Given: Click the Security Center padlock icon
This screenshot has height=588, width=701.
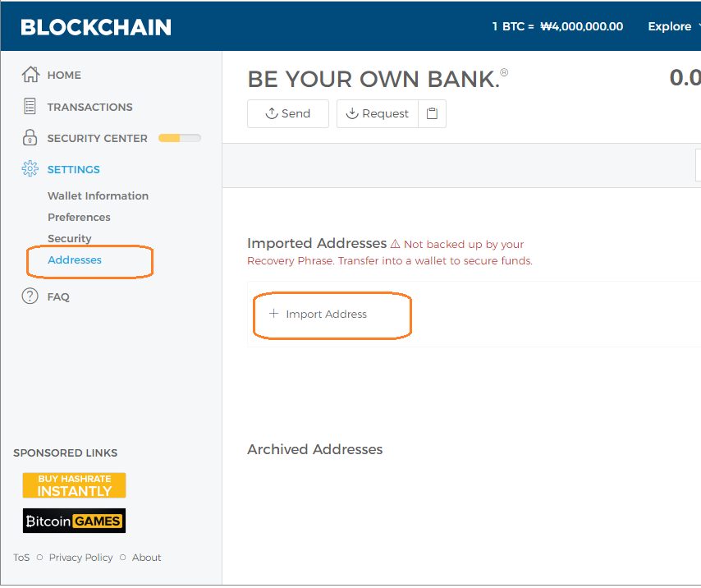Looking at the screenshot, I should point(30,138).
